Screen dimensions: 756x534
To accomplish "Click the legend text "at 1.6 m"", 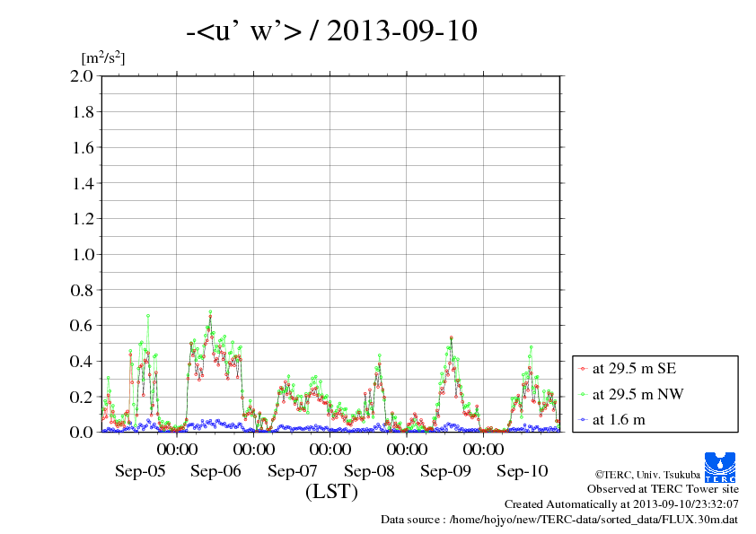I will click(x=619, y=420).
